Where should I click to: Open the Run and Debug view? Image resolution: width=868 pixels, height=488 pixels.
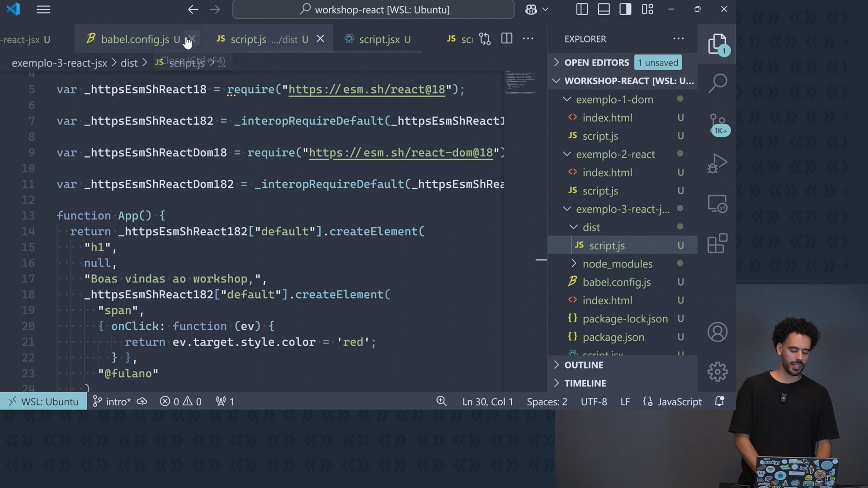coord(717,164)
